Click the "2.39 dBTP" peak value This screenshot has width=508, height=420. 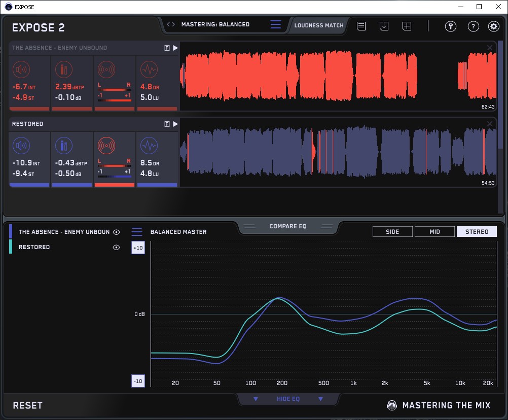[69, 87]
